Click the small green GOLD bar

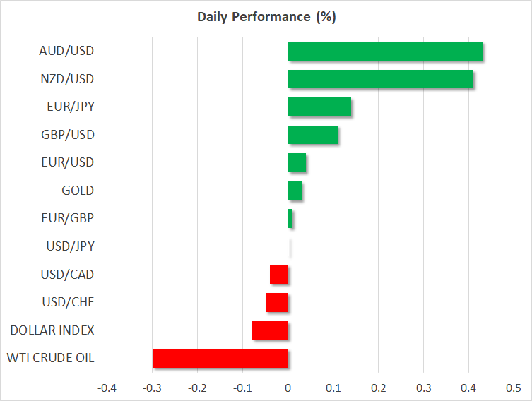click(x=295, y=191)
